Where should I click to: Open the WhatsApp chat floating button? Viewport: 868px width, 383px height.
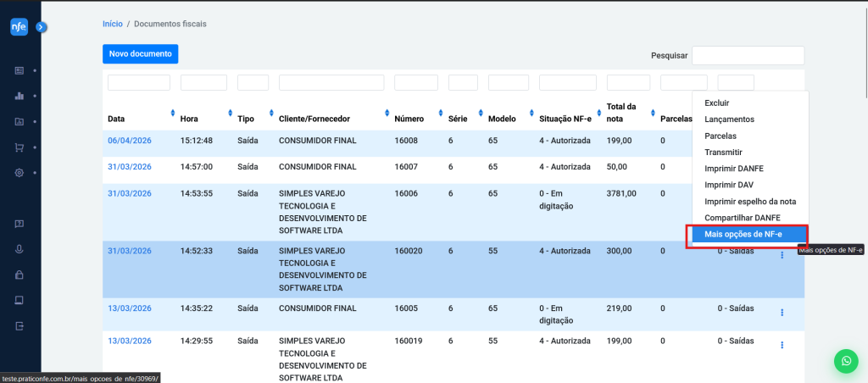(845, 361)
